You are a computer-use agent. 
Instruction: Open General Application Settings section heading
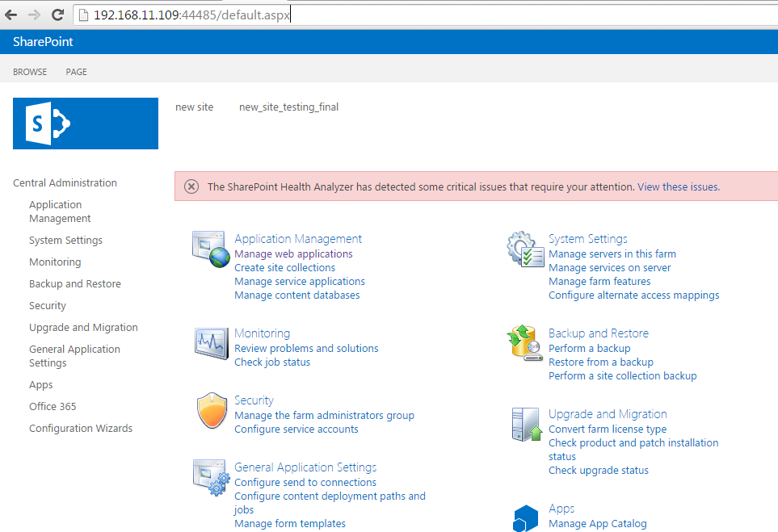click(305, 467)
